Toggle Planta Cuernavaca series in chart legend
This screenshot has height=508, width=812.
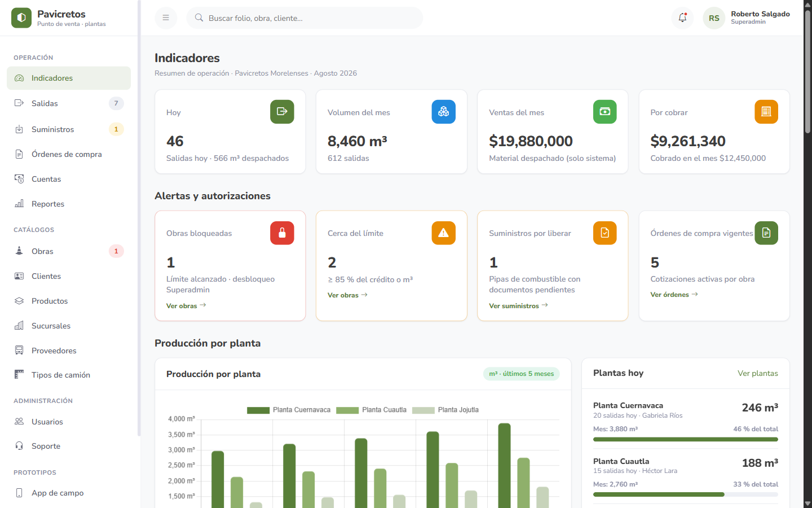289,410
